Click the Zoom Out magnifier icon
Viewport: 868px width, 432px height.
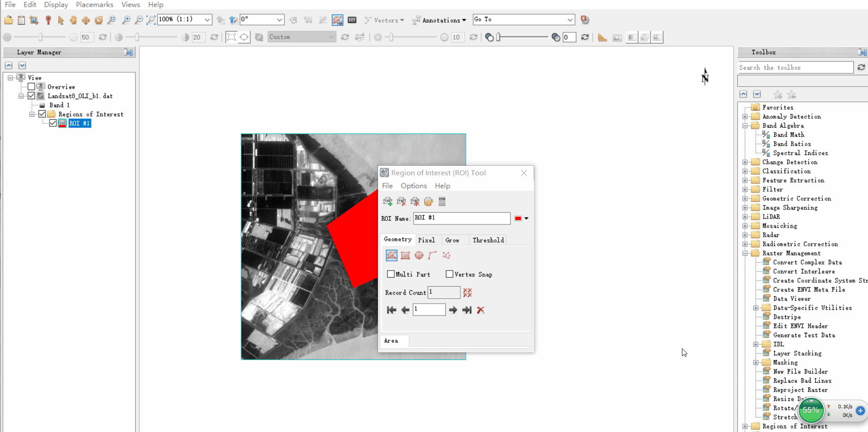point(139,20)
